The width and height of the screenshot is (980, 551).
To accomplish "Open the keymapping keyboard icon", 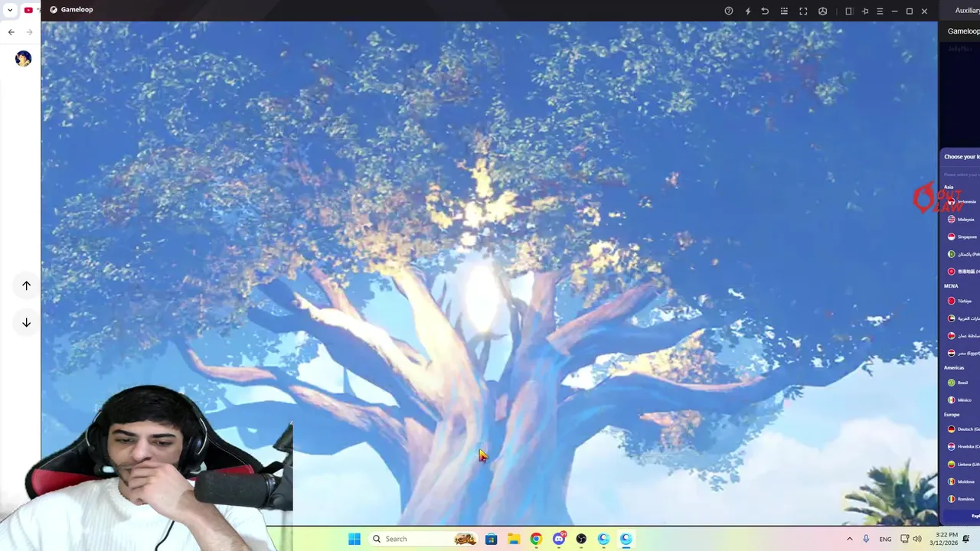I will point(784,11).
